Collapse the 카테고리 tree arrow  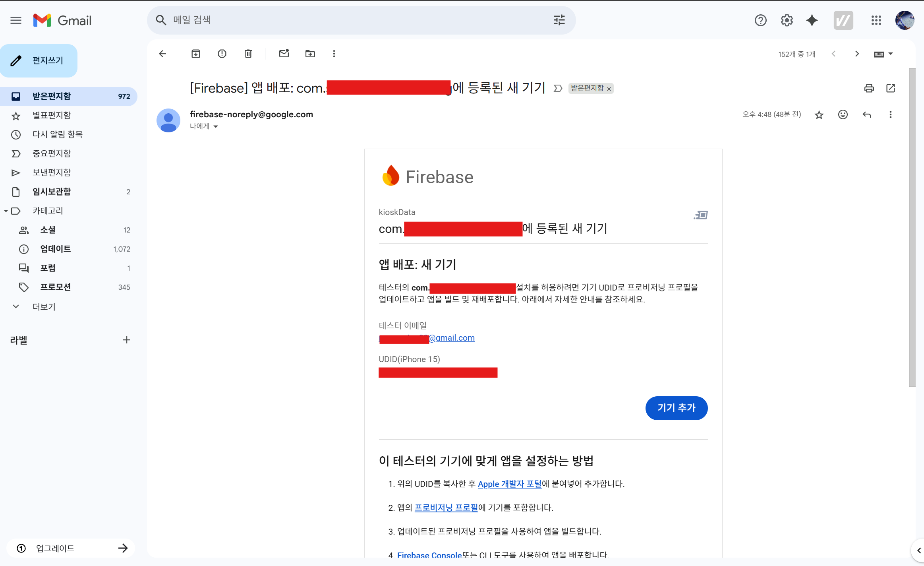click(6, 211)
